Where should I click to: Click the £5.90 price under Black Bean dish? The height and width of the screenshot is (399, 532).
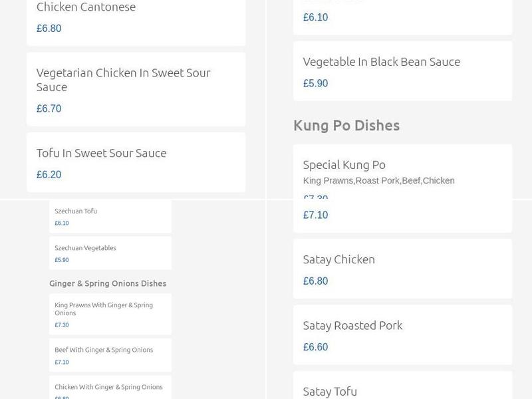316,83
